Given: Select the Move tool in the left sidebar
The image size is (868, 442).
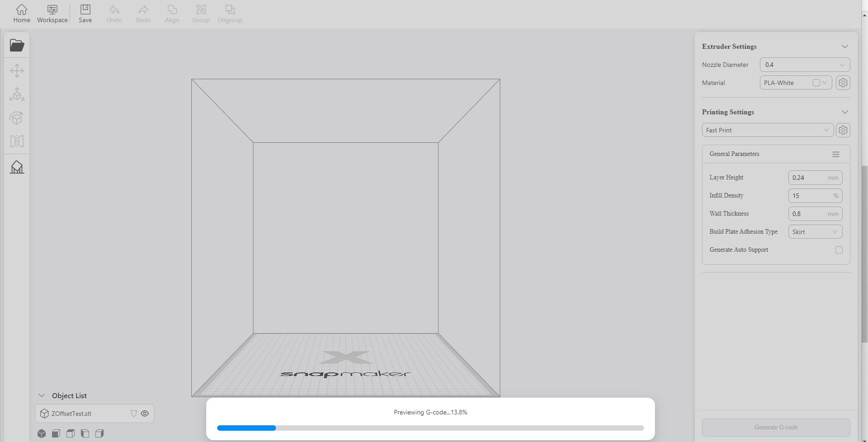Looking at the screenshot, I should coord(17,71).
